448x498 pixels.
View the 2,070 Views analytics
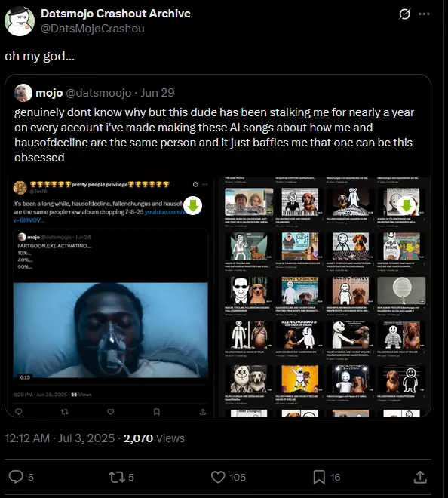click(154, 438)
